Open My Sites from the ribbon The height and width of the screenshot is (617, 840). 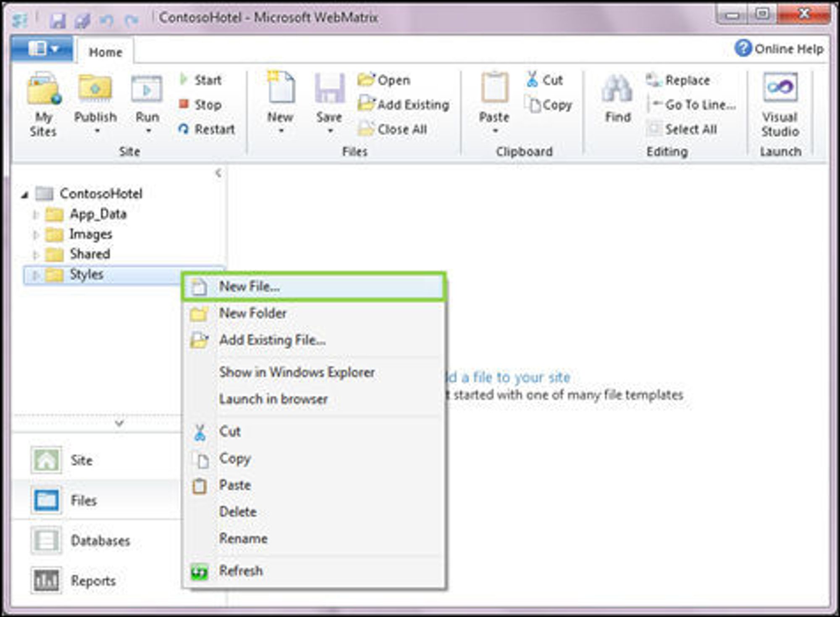point(43,104)
